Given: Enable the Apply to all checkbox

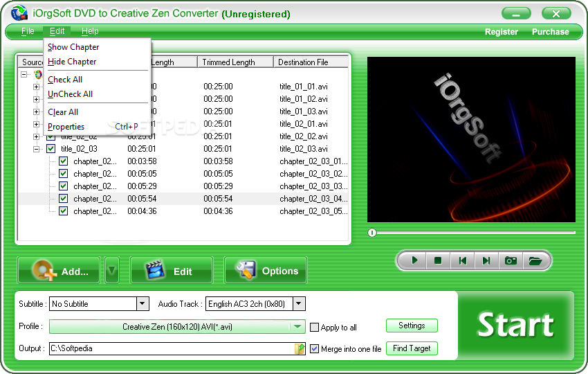Looking at the screenshot, I should point(314,327).
